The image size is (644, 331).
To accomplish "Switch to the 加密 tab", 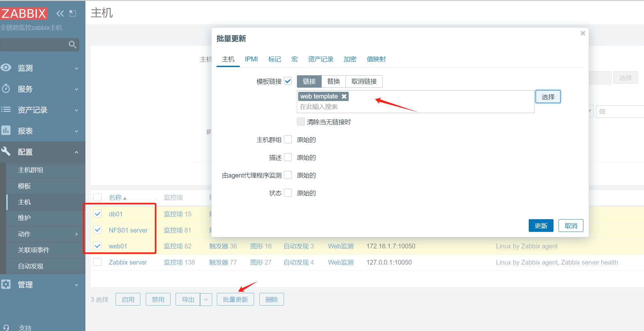I will point(350,59).
